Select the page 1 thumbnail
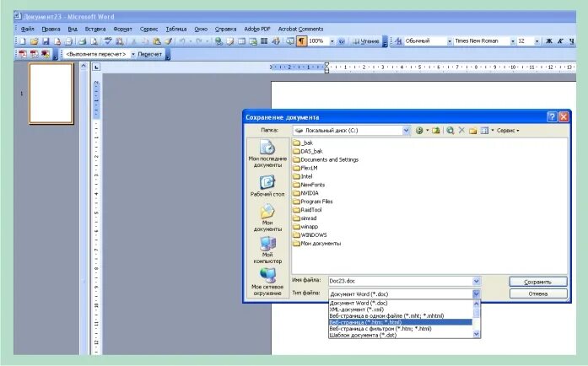 (x=51, y=94)
